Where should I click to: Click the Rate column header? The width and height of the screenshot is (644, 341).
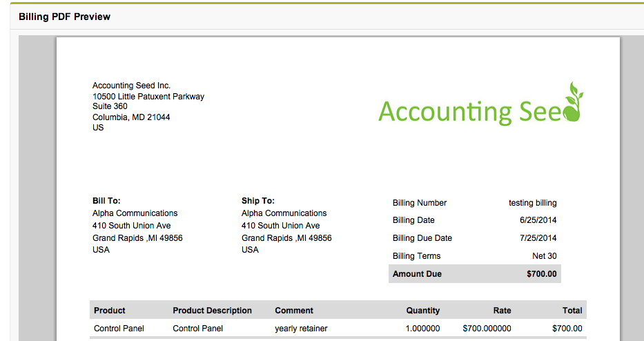(x=502, y=311)
